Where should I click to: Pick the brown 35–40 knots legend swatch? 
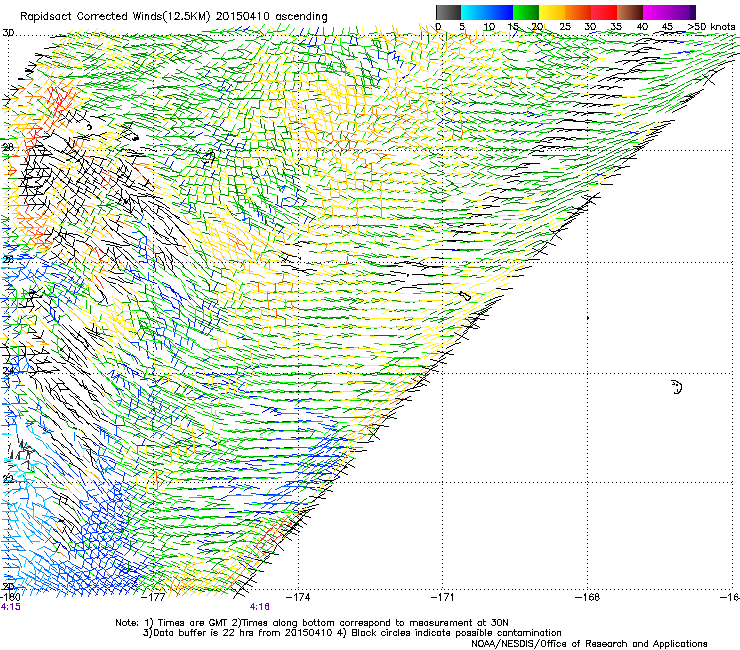coord(630,12)
